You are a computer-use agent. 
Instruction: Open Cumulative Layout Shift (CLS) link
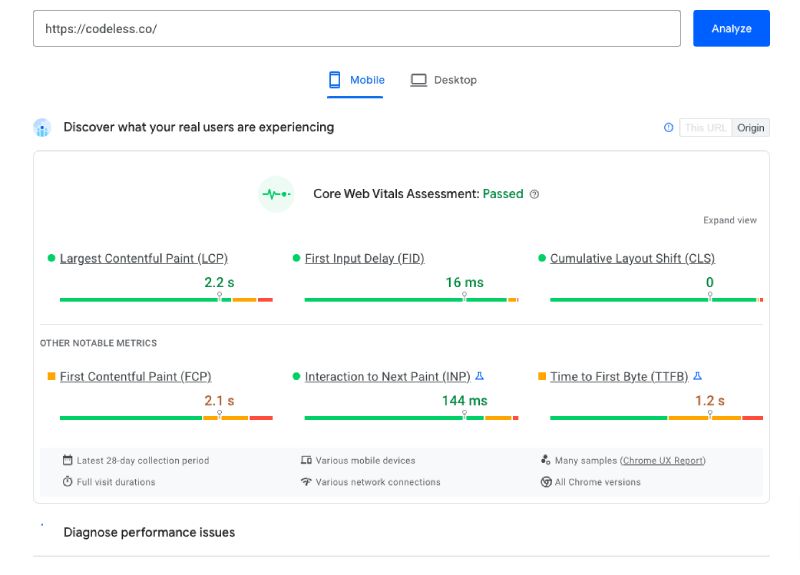[632, 258]
